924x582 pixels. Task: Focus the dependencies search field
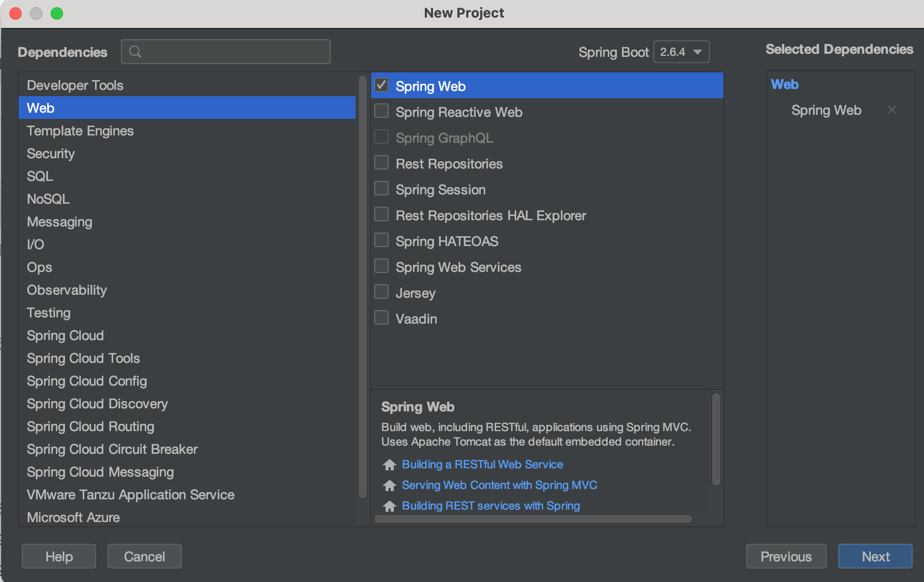(x=233, y=52)
